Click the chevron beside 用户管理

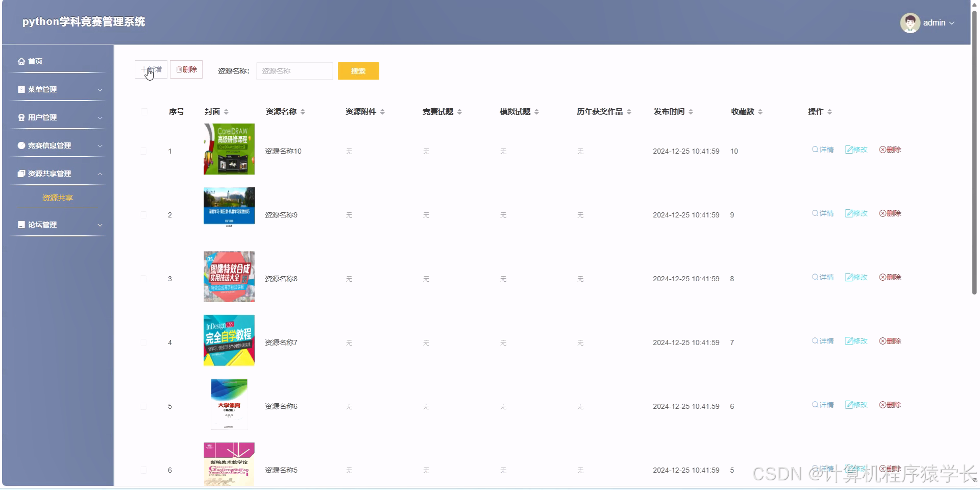coord(100,118)
